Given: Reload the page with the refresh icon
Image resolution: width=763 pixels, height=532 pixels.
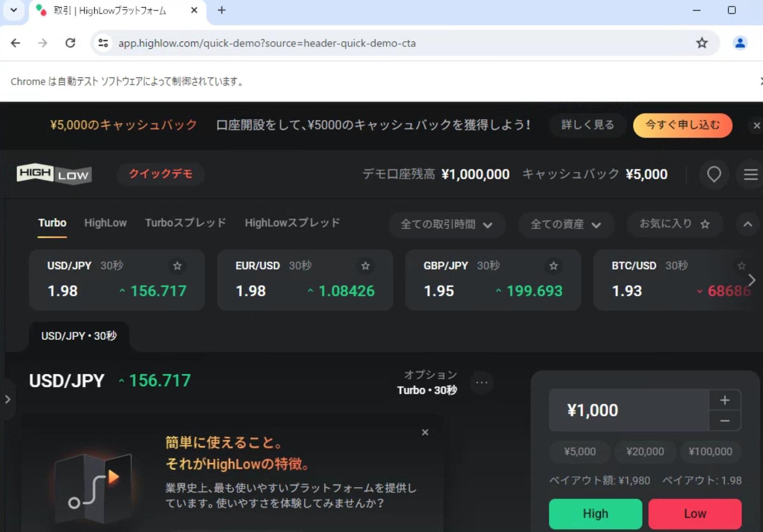Looking at the screenshot, I should (x=70, y=43).
